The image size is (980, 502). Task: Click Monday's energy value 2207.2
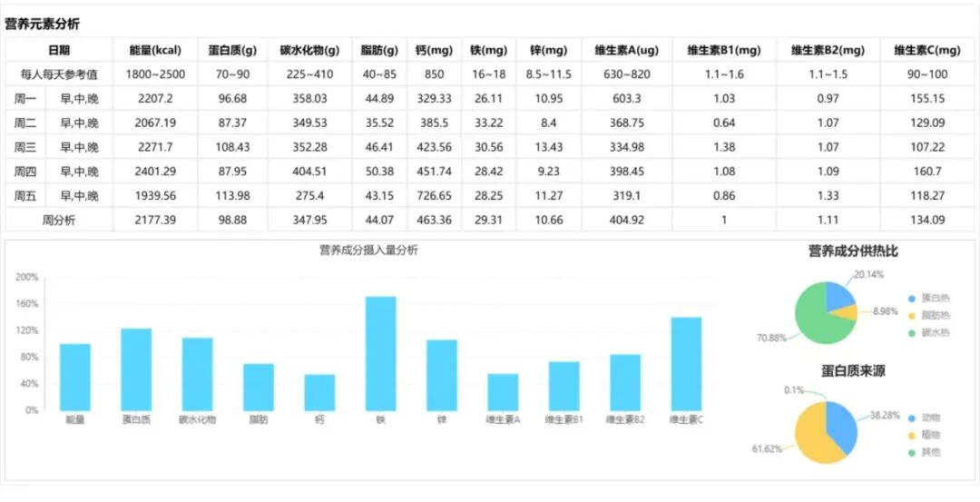pos(156,99)
